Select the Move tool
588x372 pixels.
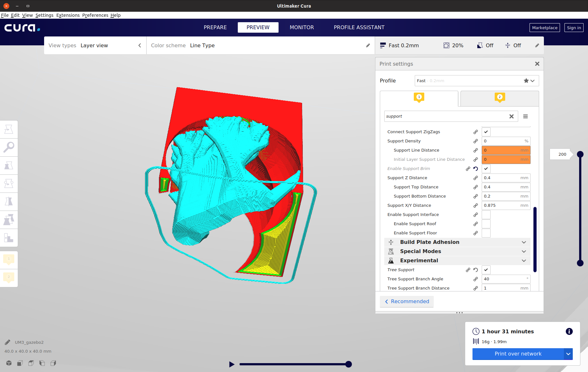[9, 129]
